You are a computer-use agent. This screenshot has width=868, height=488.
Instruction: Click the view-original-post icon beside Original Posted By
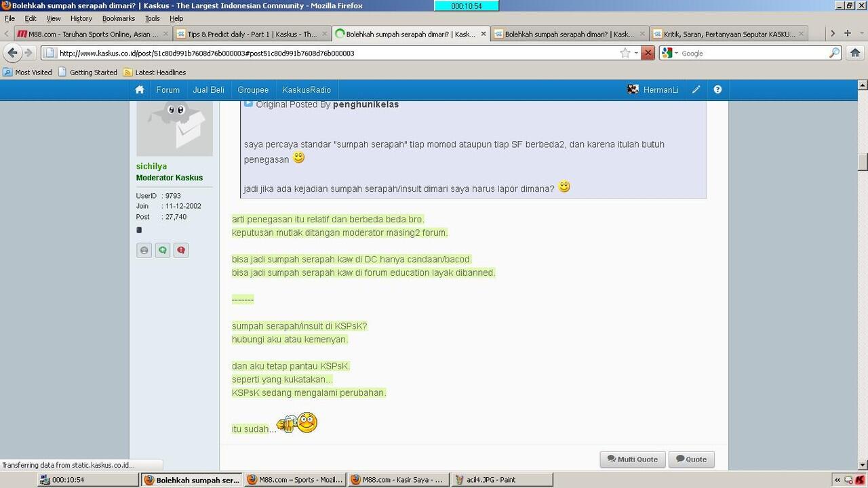click(x=248, y=104)
